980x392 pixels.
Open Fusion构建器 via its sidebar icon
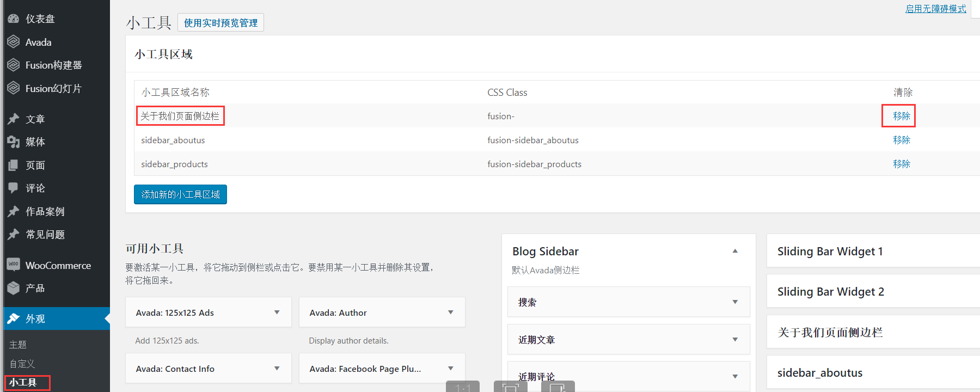tap(14, 65)
